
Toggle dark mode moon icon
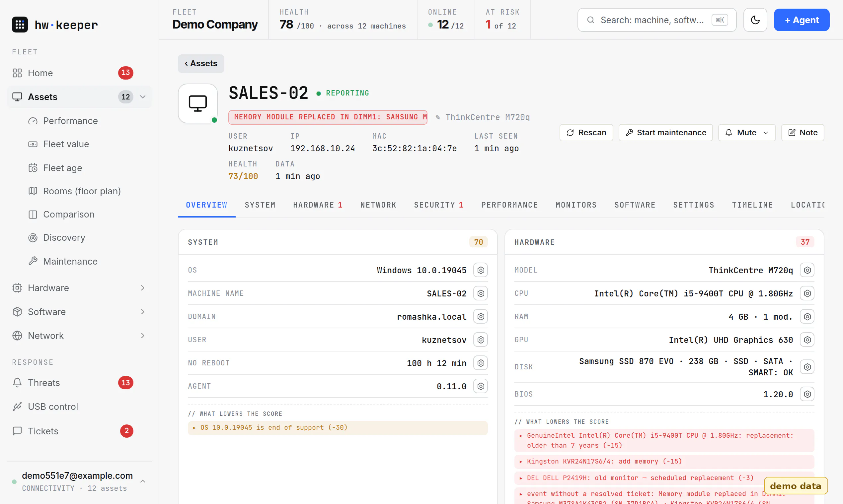tap(755, 20)
